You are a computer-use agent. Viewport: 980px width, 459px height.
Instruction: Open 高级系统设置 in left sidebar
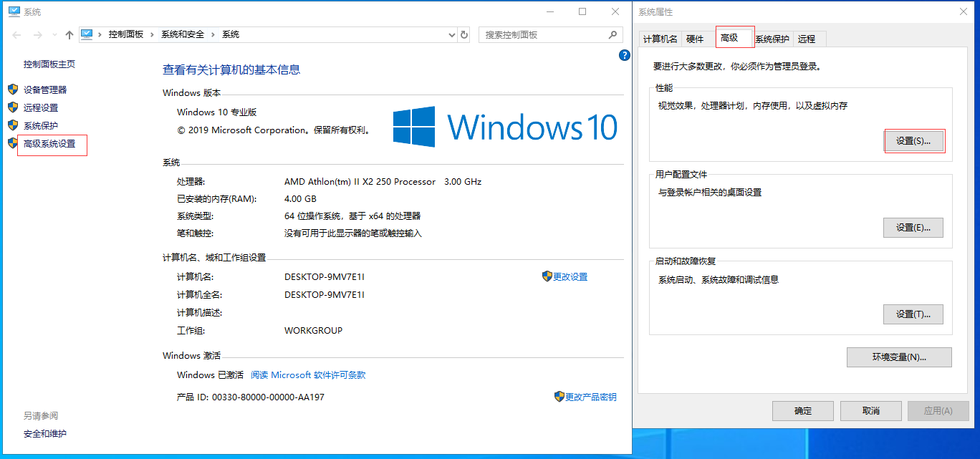point(49,144)
